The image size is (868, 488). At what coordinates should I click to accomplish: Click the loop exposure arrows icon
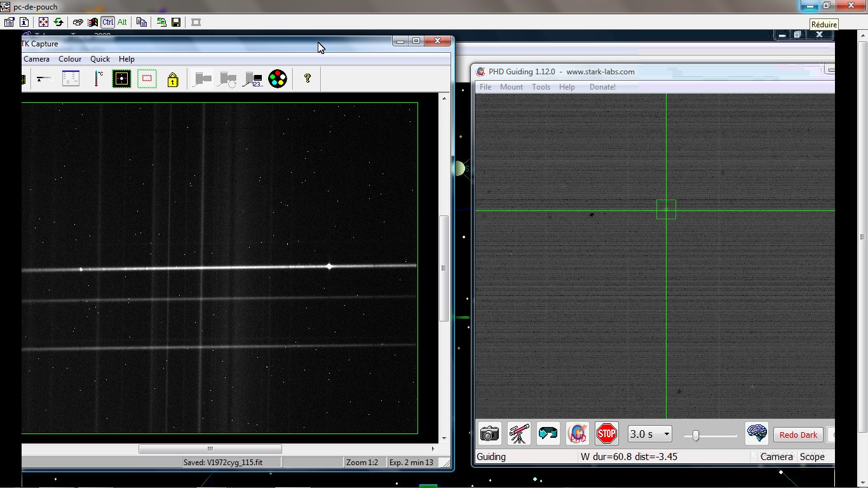coord(548,434)
